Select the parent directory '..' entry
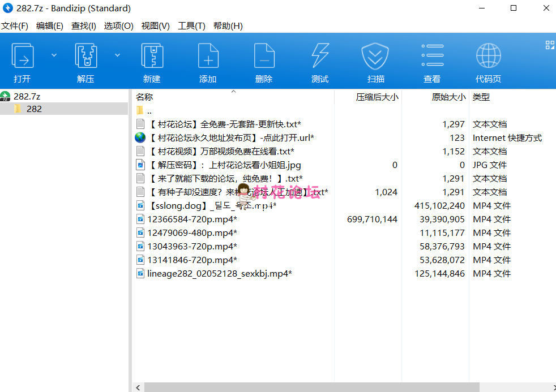 (149, 111)
